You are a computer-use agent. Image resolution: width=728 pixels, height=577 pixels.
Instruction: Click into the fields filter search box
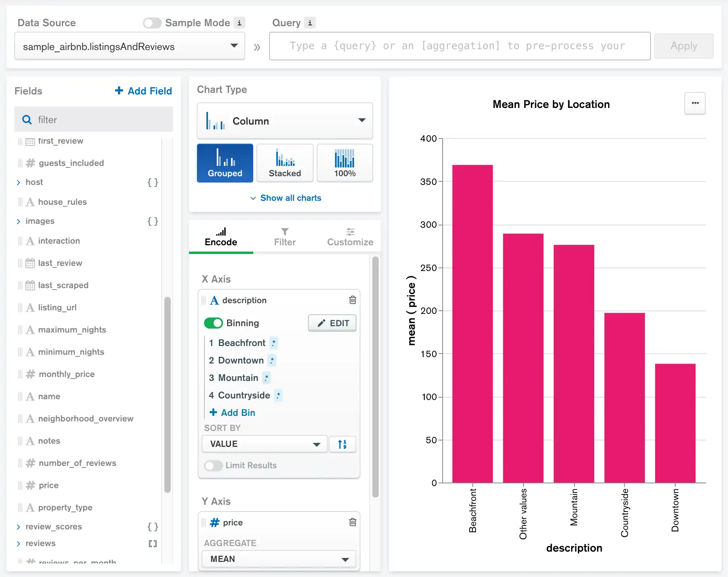pos(99,119)
